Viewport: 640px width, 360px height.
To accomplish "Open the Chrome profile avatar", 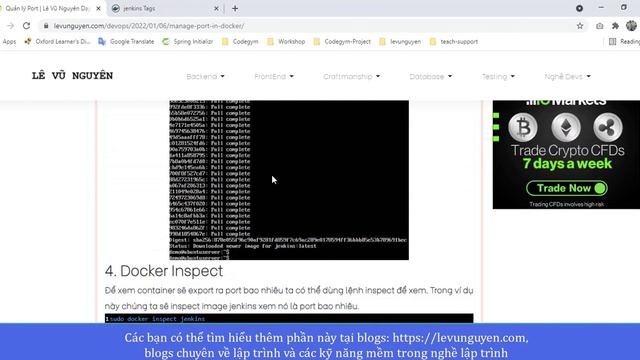I will pyautogui.click(x=631, y=26).
